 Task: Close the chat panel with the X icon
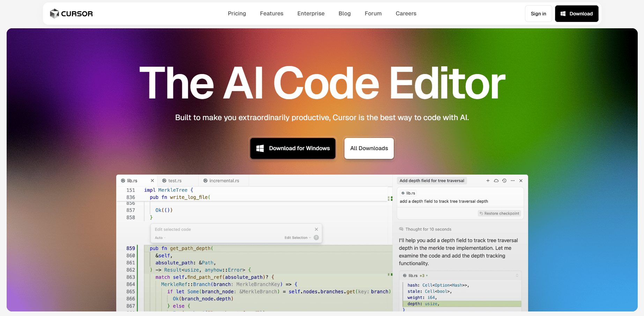tap(521, 181)
